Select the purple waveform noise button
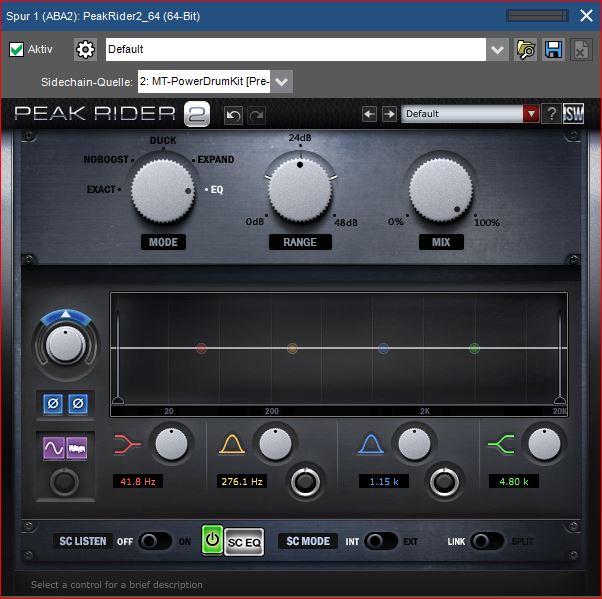The width and height of the screenshot is (602, 599). (77, 448)
